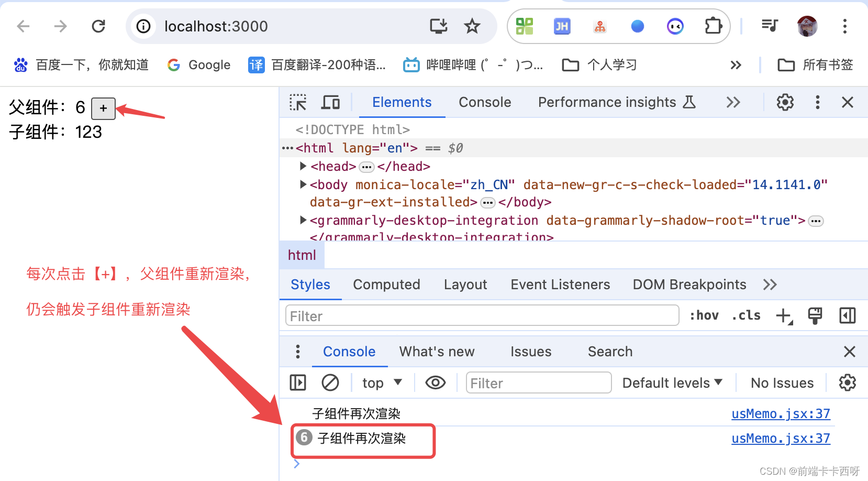
Task: Clear the console output
Action: click(330, 383)
